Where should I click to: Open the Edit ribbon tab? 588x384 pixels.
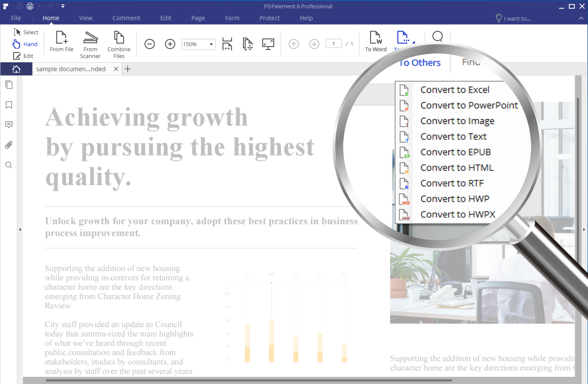click(166, 18)
